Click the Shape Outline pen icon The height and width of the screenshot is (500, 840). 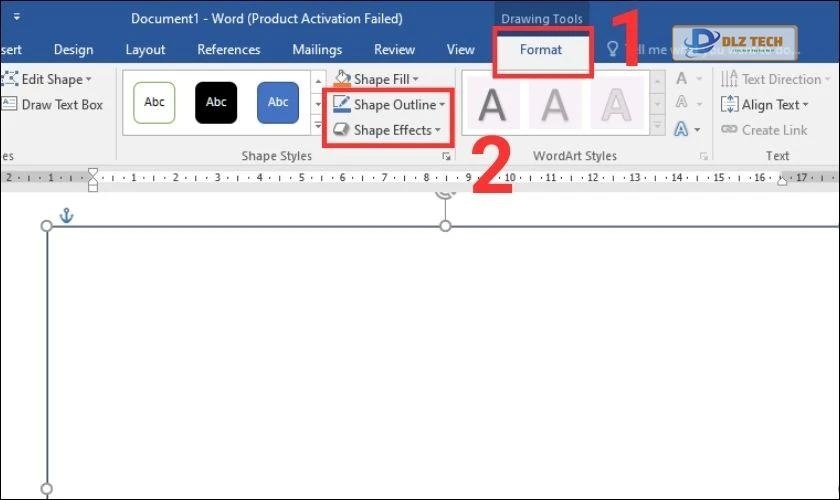pos(341,104)
